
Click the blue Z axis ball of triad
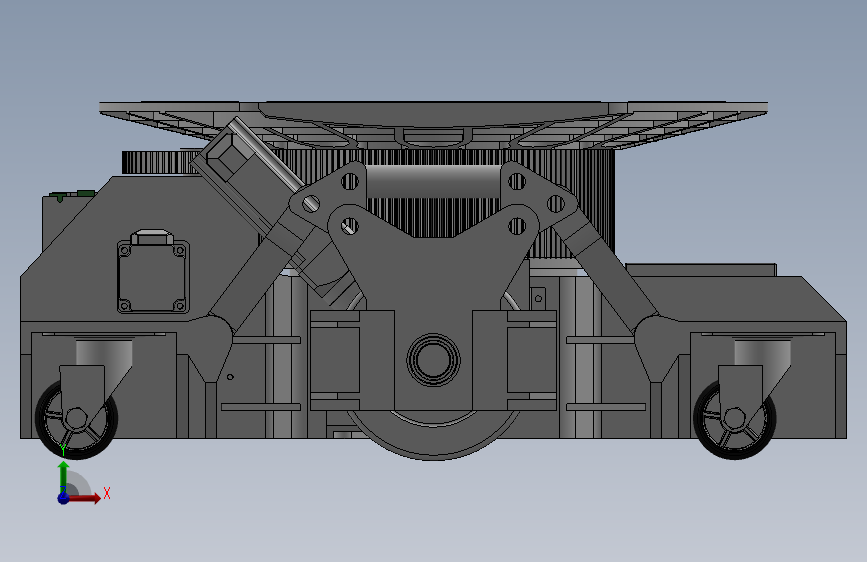tap(64, 498)
